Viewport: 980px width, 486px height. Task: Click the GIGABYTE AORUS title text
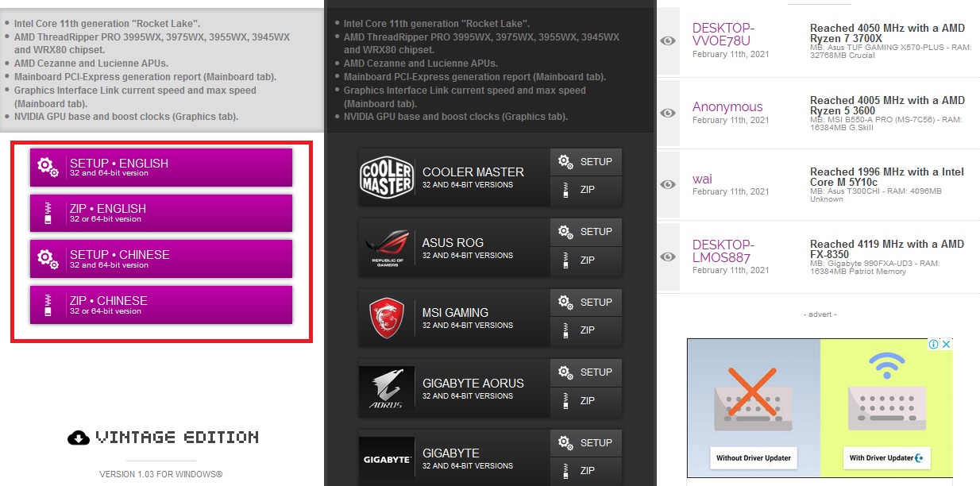click(473, 384)
